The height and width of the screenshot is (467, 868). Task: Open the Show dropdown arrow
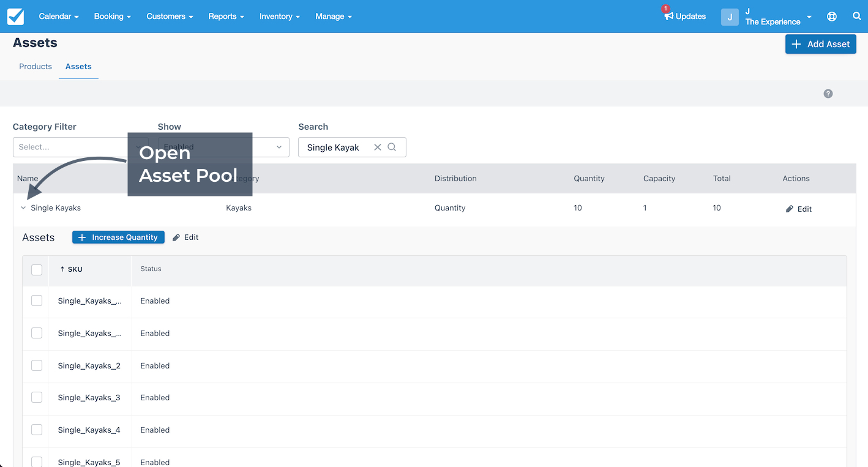tap(279, 147)
